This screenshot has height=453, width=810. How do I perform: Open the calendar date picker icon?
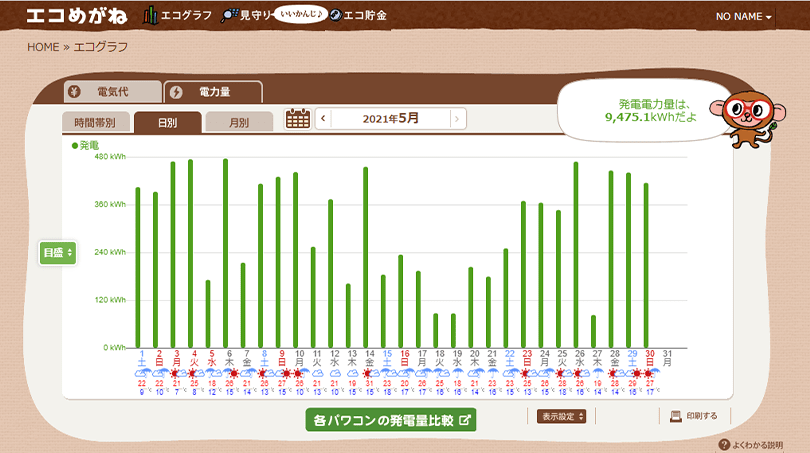(297, 119)
